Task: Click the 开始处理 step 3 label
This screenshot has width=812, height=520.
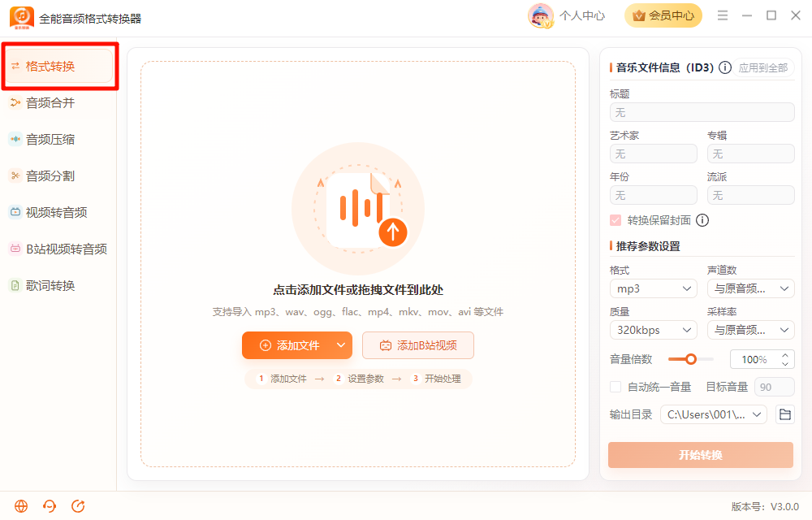Action: (443, 379)
